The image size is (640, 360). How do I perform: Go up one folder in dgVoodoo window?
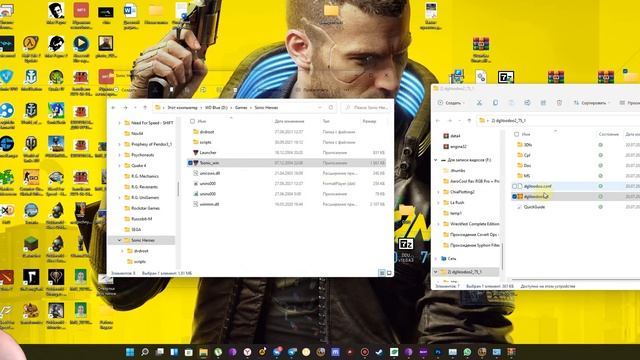point(469,120)
